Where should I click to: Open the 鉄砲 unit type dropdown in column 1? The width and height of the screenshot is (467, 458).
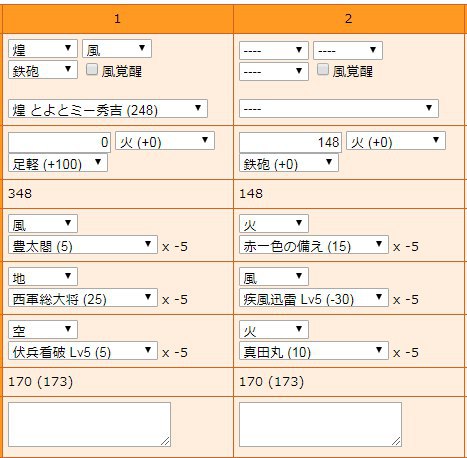point(43,70)
